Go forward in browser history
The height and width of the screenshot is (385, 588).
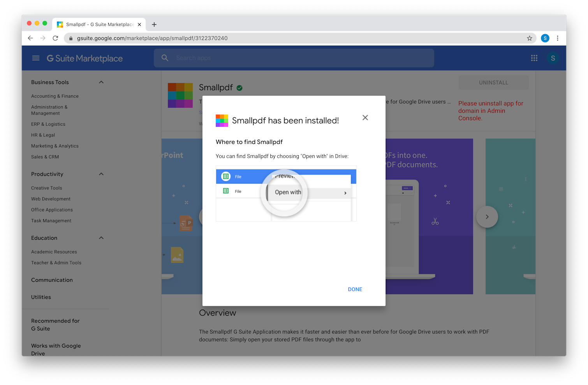pyautogui.click(x=43, y=38)
